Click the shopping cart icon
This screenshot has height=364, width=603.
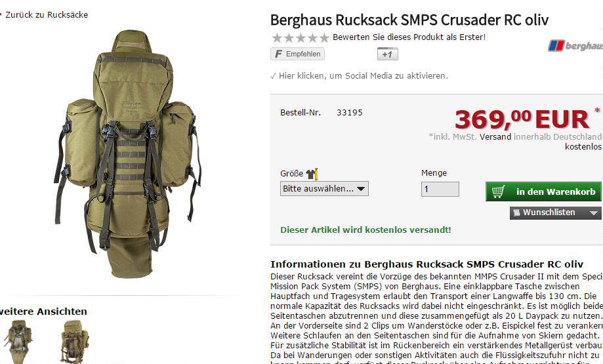tap(498, 192)
